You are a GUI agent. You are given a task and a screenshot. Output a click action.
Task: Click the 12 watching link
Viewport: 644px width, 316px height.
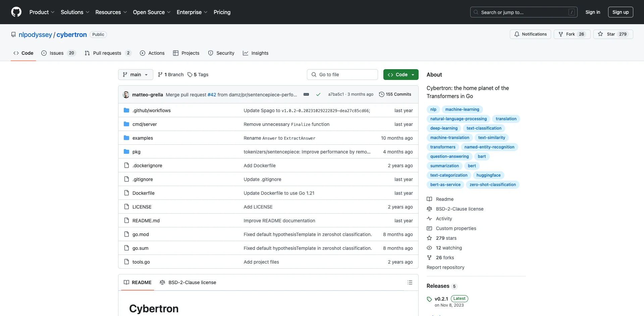tap(449, 248)
